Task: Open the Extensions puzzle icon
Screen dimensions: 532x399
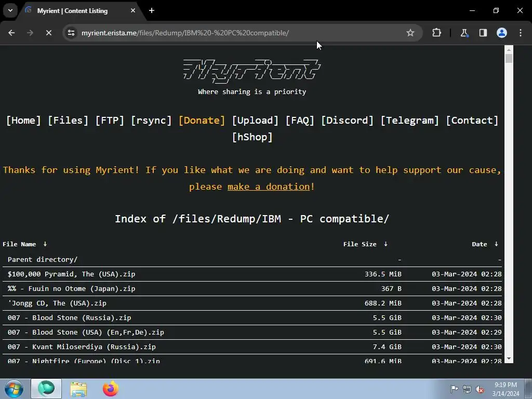Action: (436, 33)
